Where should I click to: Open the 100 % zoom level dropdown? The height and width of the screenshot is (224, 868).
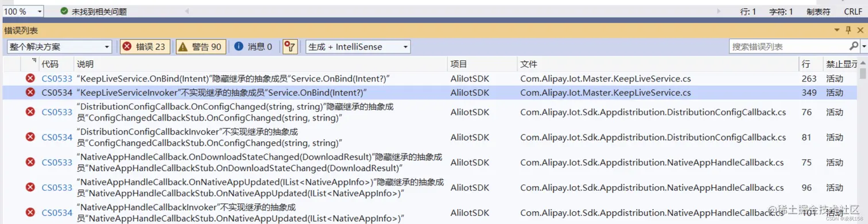[23, 11]
